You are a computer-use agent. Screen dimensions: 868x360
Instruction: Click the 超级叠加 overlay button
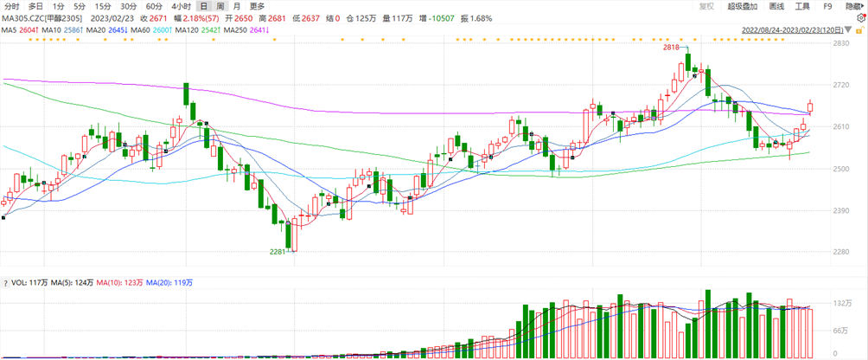(741, 6)
